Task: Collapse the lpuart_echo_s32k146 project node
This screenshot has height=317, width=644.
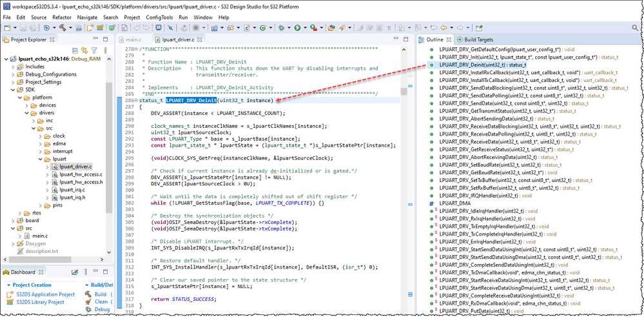Action: [x=6, y=59]
